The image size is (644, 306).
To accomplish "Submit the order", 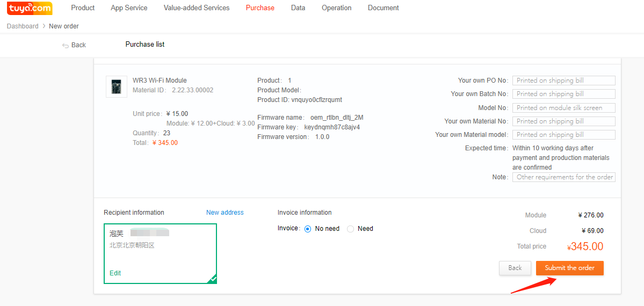I will click(569, 268).
